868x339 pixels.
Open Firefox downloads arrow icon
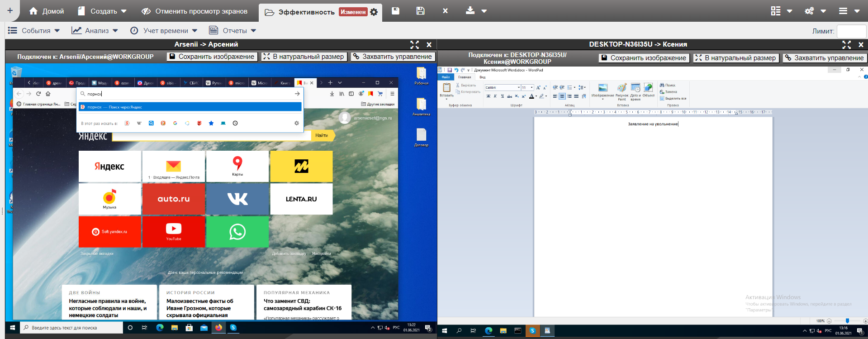[332, 94]
